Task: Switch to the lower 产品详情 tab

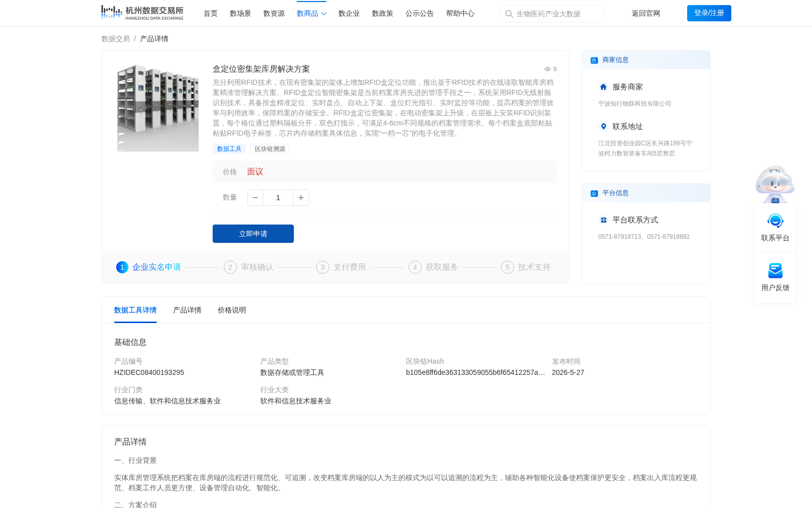Action: tap(187, 310)
